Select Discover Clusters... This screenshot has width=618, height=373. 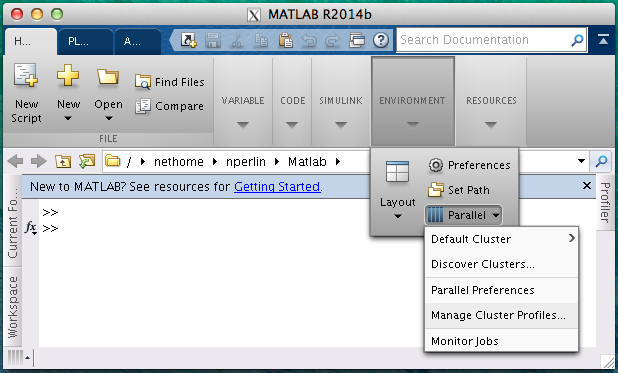pos(501,264)
